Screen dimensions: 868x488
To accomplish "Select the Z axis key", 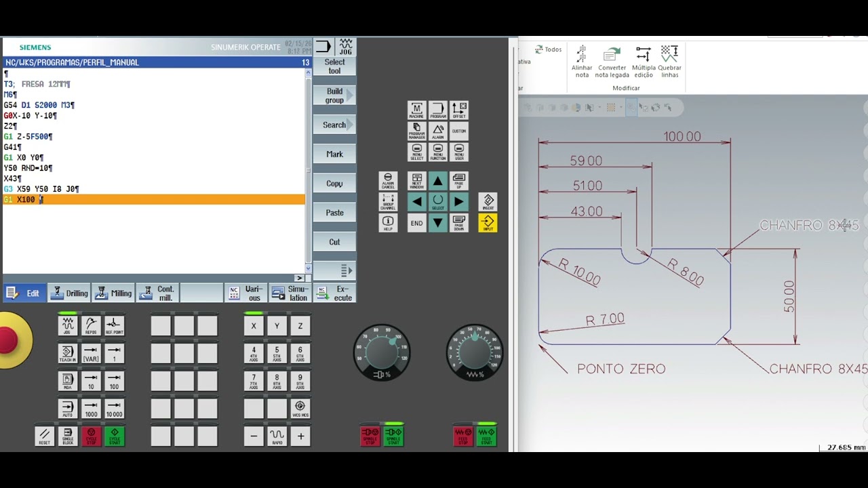I will pyautogui.click(x=300, y=326).
